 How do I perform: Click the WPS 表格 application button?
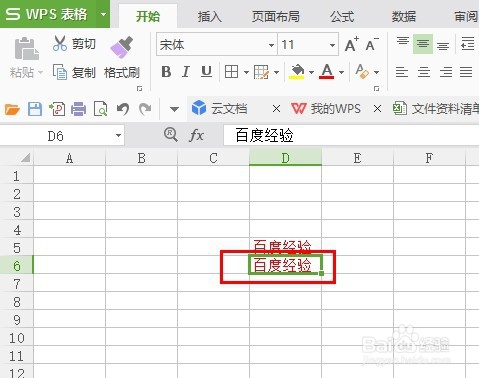coord(48,14)
